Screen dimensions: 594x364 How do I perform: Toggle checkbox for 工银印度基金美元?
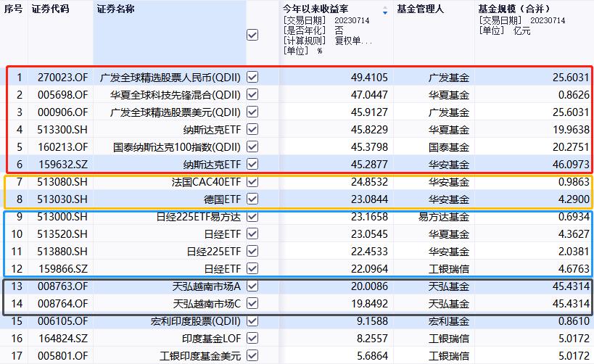point(252,356)
